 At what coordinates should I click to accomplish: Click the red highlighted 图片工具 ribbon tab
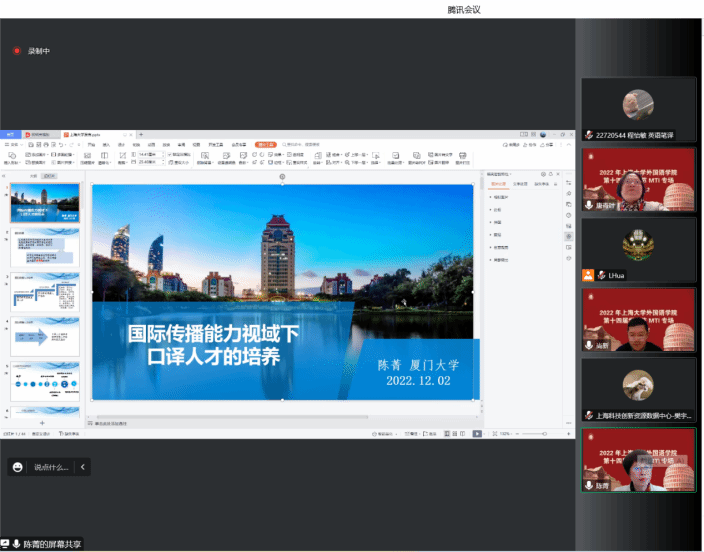coord(266,145)
